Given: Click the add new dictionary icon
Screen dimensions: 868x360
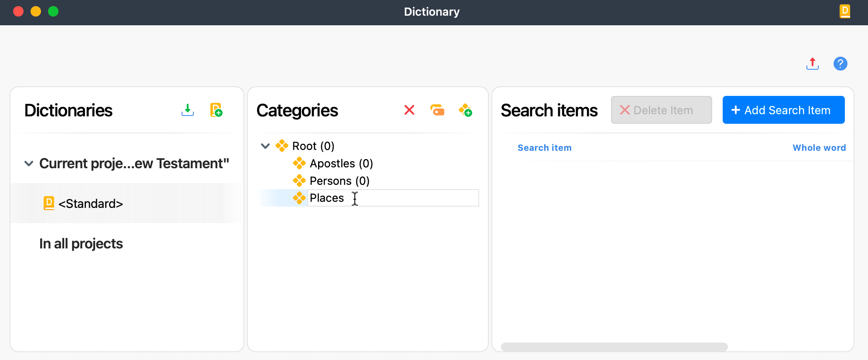Looking at the screenshot, I should pos(216,110).
